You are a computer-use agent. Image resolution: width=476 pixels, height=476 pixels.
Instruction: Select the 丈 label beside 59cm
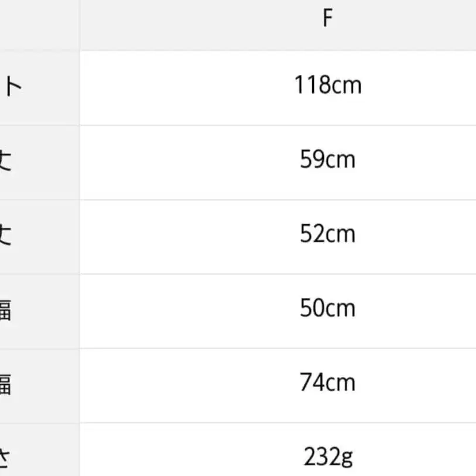click(x=6, y=161)
